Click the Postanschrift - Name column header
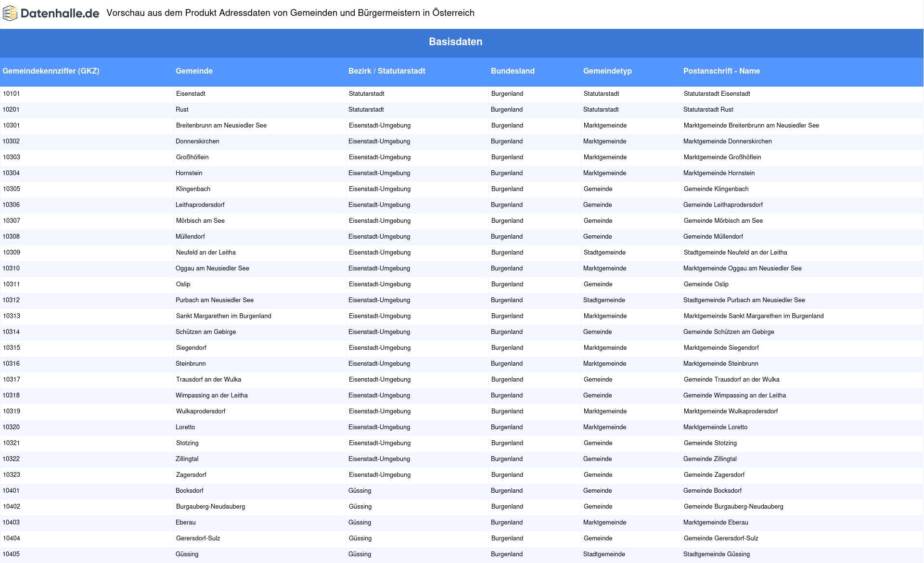The width and height of the screenshot is (924, 563). click(x=721, y=71)
